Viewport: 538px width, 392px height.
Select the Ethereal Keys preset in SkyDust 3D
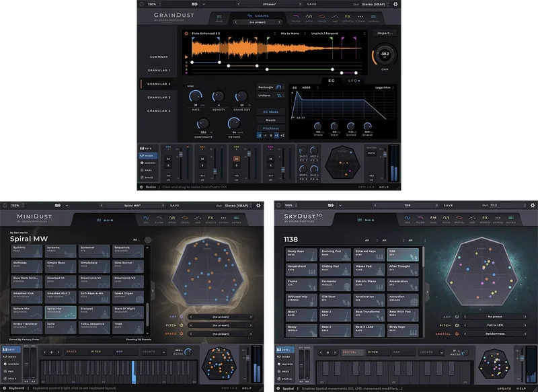pos(369,255)
